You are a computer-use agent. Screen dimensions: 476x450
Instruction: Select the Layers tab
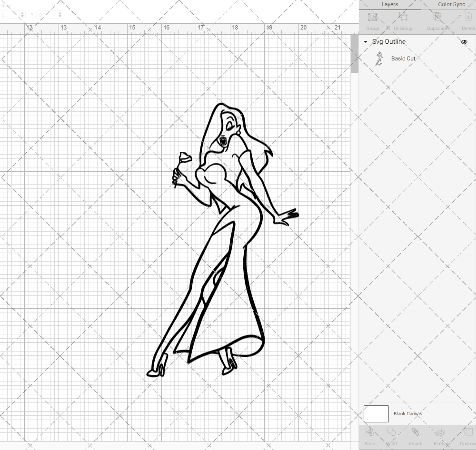point(389,4)
